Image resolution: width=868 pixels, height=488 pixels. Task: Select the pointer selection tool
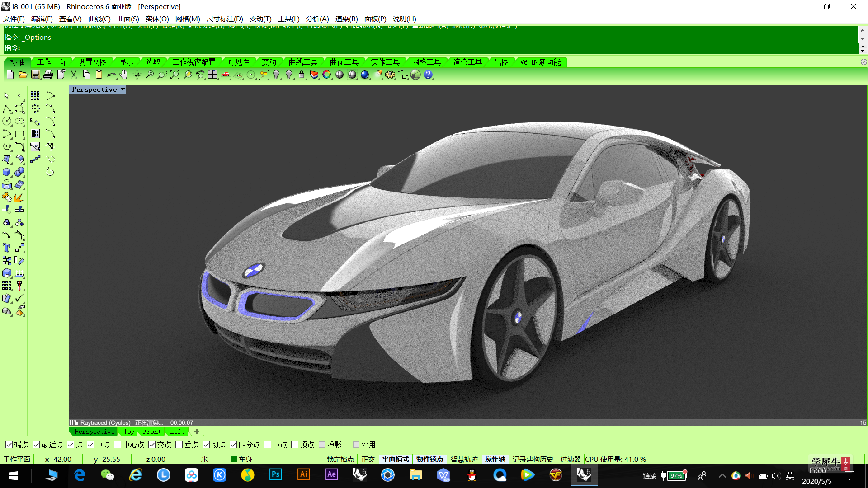(7, 96)
